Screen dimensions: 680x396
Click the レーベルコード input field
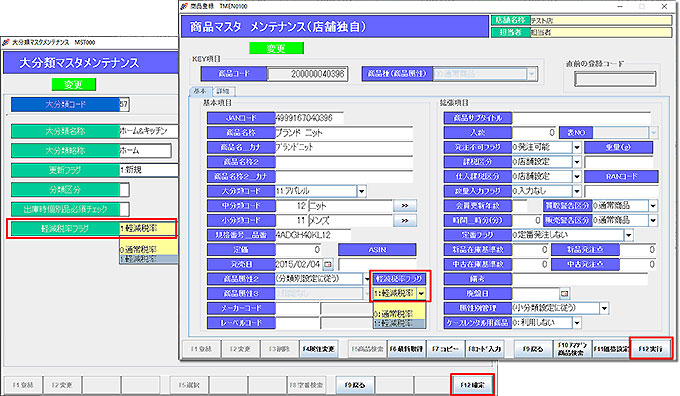tap(297, 323)
